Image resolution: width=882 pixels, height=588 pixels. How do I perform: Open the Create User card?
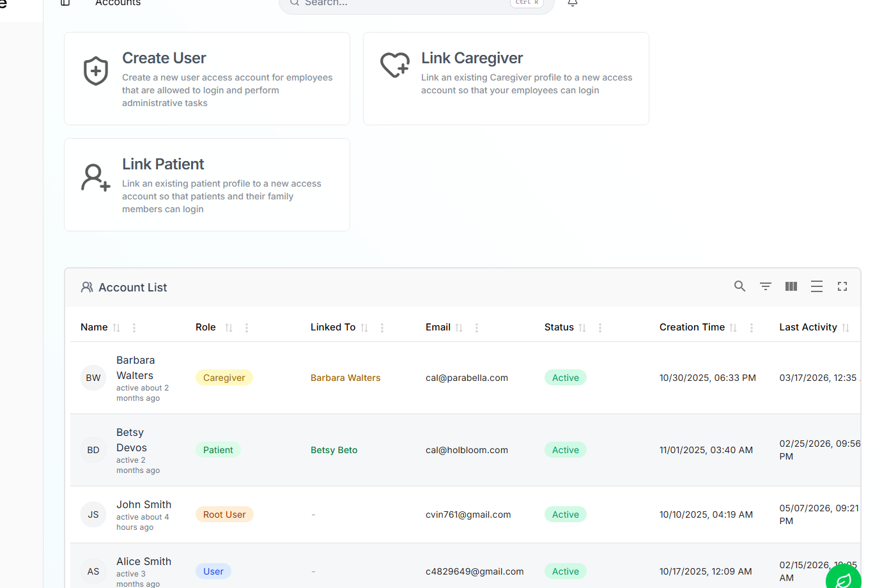pyautogui.click(x=207, y=79)
